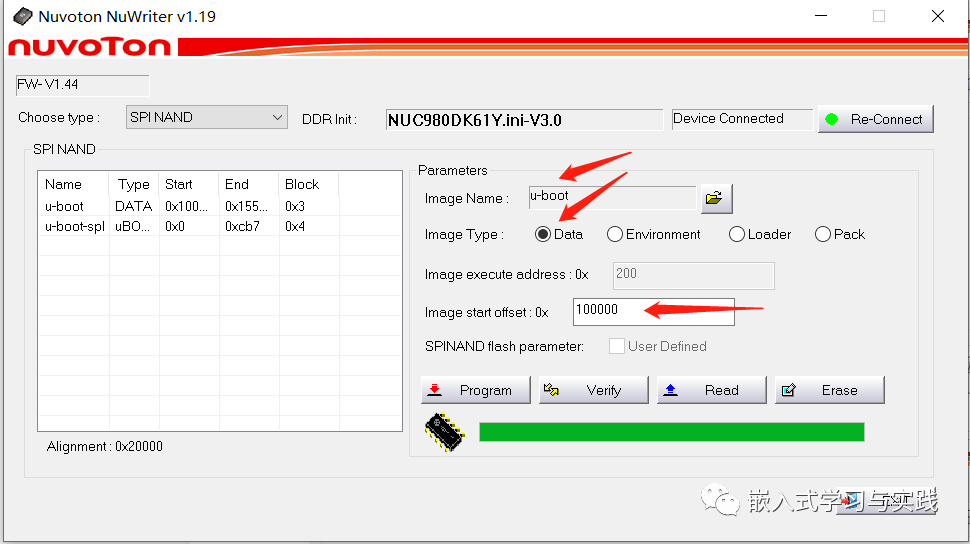Image resolution: width=970 pixels, height=544 pixels.
Task: Click the Image Name input field
Action: 612,197
